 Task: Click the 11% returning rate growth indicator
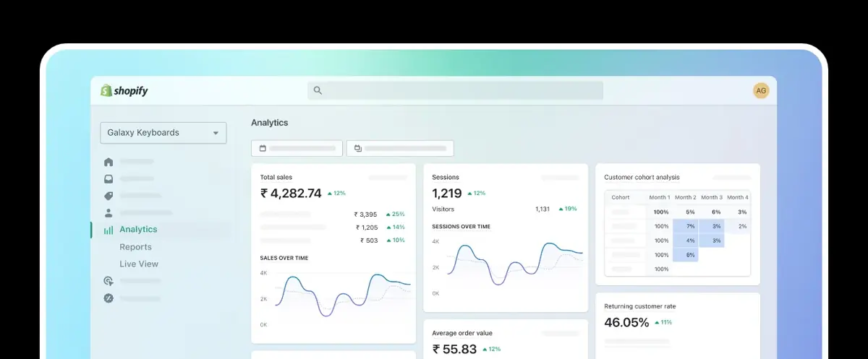pyautogui.click(x=663, y=322)
